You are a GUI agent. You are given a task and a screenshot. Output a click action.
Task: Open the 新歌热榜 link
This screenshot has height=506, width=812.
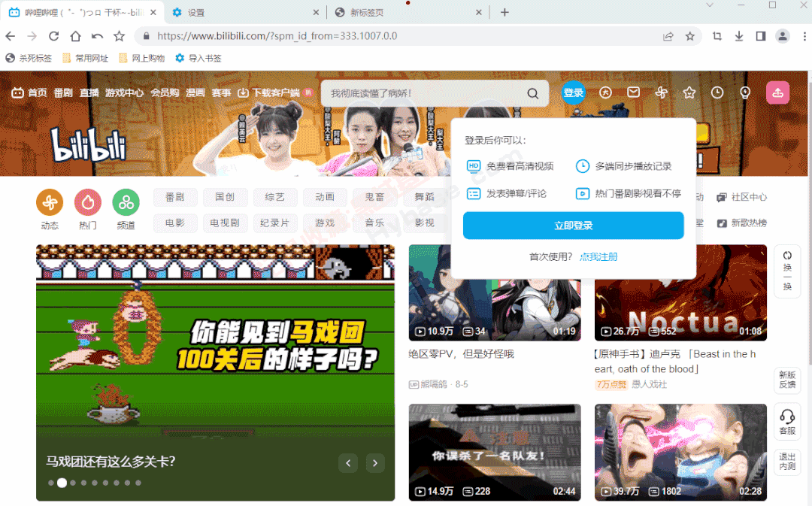pos(741,223)
